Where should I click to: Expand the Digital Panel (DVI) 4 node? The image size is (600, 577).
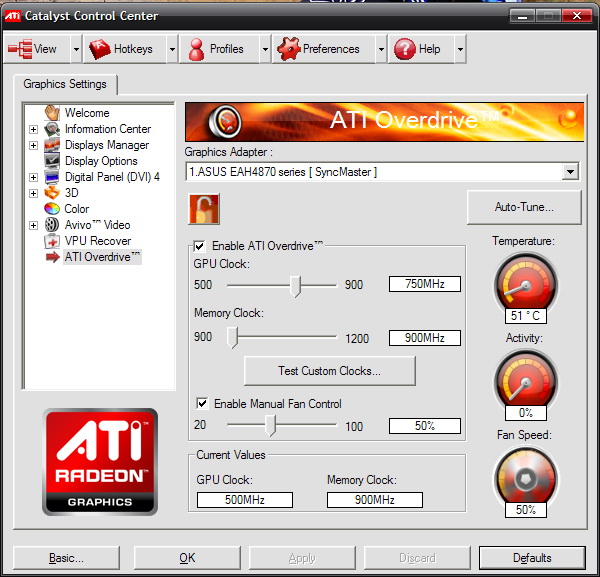pyautogui.click(x=34, y=177)
